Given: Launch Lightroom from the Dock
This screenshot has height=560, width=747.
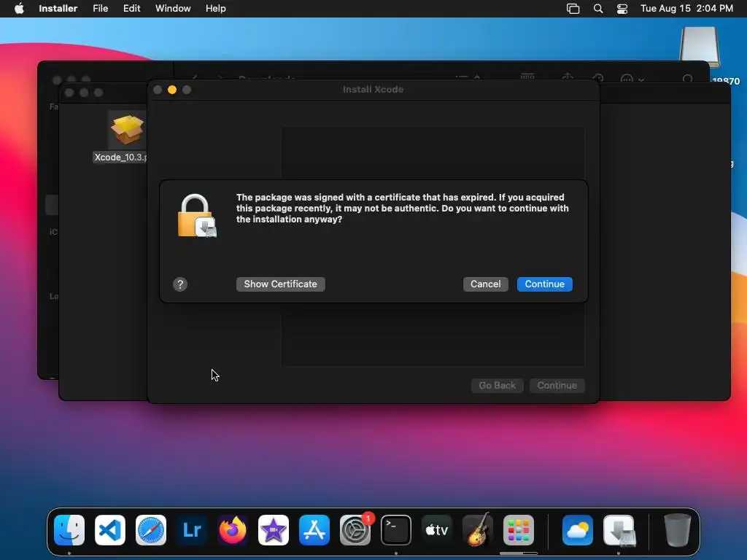Looking at the screenshot, I should point(192,530).
